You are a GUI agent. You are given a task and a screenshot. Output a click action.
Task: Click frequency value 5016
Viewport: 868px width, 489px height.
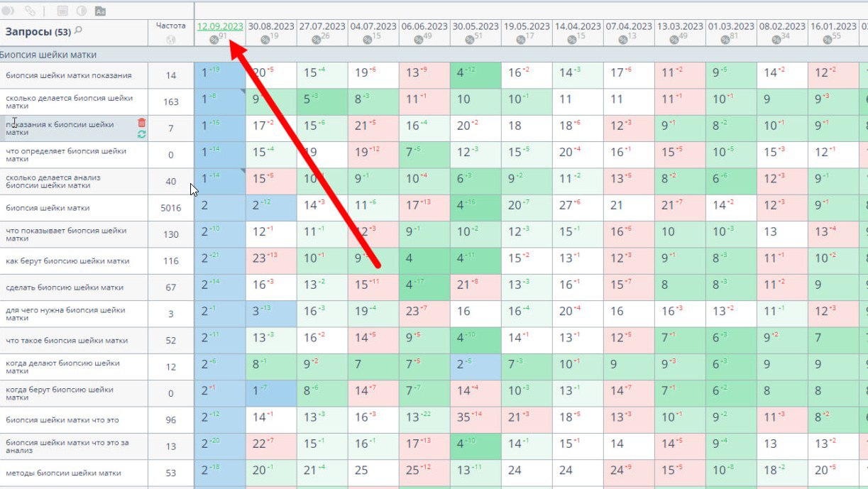[171, 208]
